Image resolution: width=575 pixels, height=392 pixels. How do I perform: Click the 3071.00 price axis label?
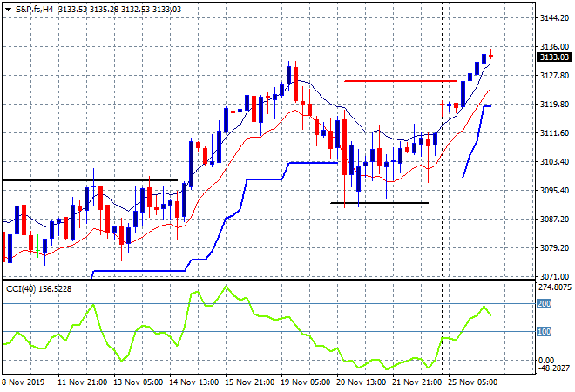click(x=554, y=276)
